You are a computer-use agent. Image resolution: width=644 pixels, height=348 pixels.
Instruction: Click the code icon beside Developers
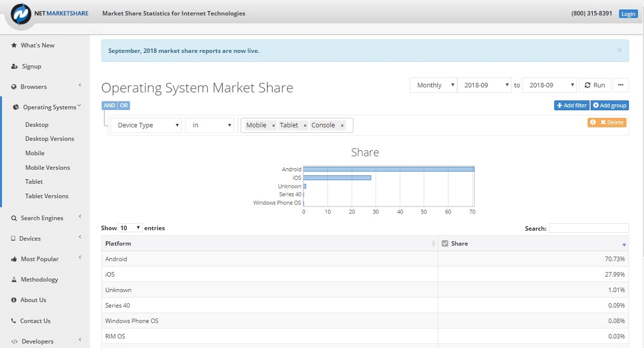coord(15,341)
